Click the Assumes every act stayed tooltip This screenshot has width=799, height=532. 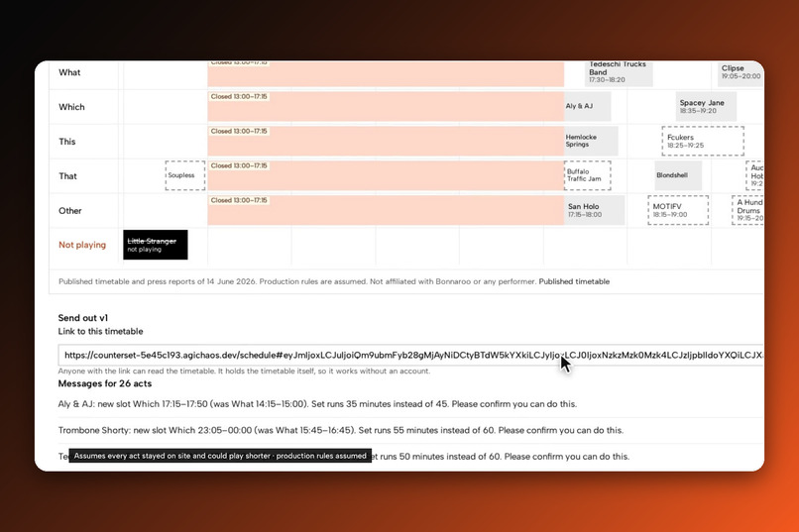[x=220, y=456]
